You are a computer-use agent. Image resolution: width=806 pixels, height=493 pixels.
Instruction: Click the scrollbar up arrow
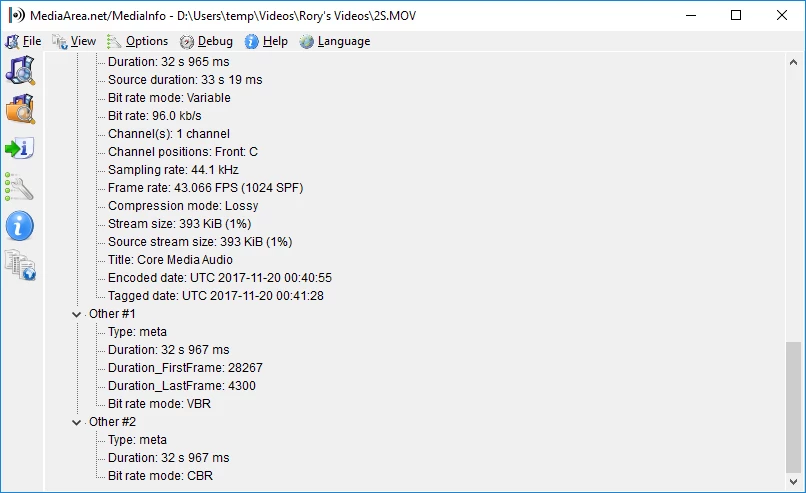pyautogui.click(x=793, y=62)
